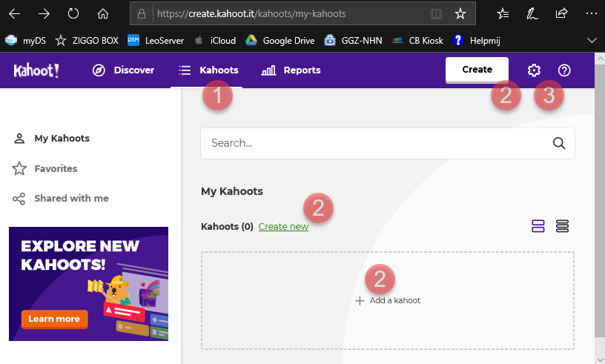Select Shared with me in sidebar

[x=61, y=199]
